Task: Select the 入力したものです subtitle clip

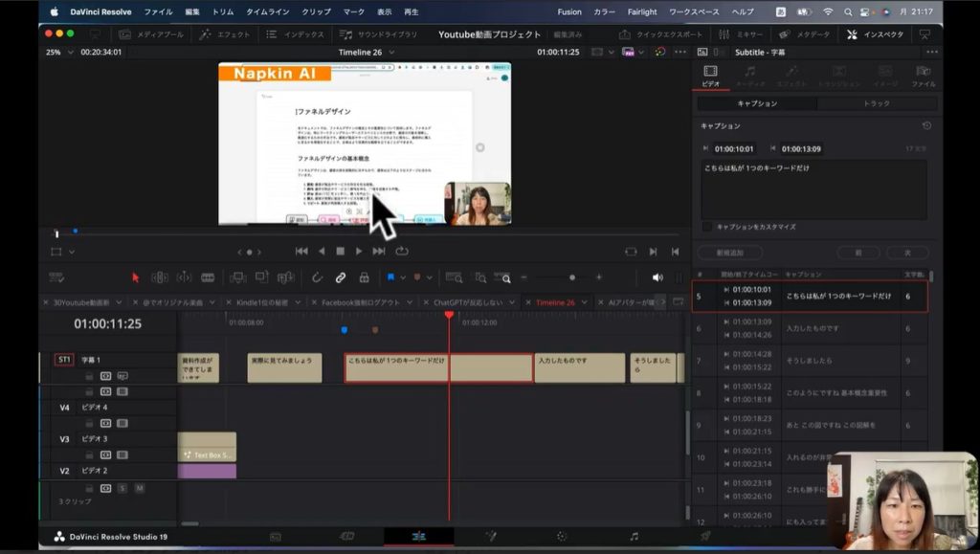Action: coord(578,367)
